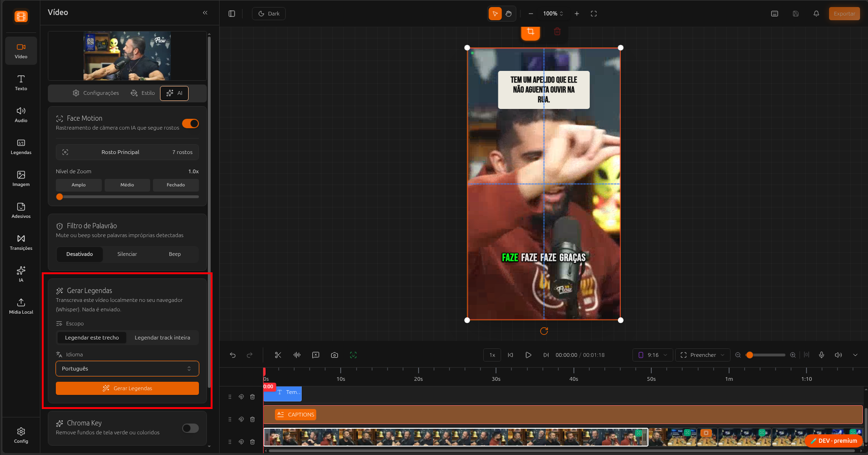The height and width of the screenshot is (455, 868).
Task: Switch to the Estilo tab
Action: [x=143, y=93]
